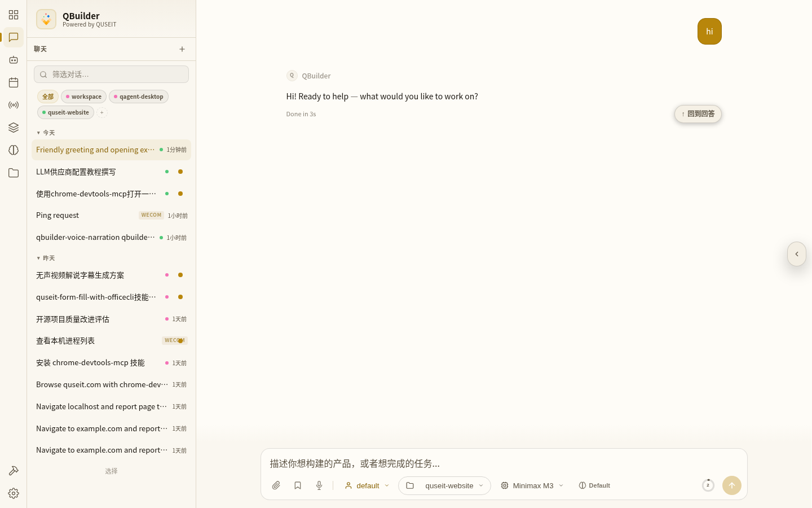Open the half-circle theme icon in sidebar
Screen dimensions: 812x508
pos(14,150)
